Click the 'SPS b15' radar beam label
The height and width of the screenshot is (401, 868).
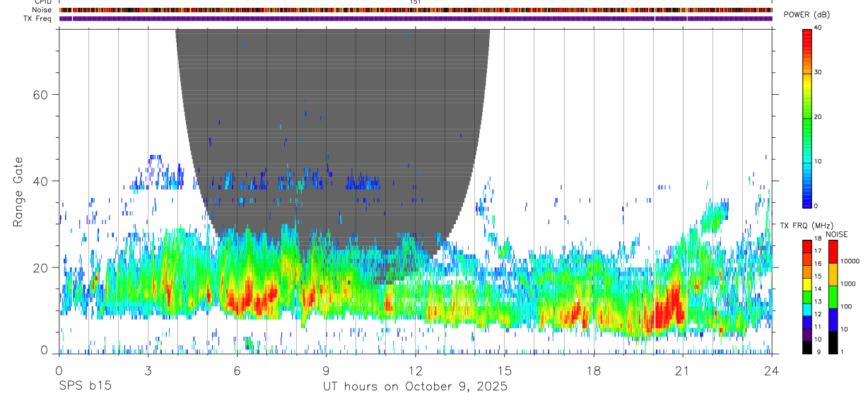pos(85,387)
